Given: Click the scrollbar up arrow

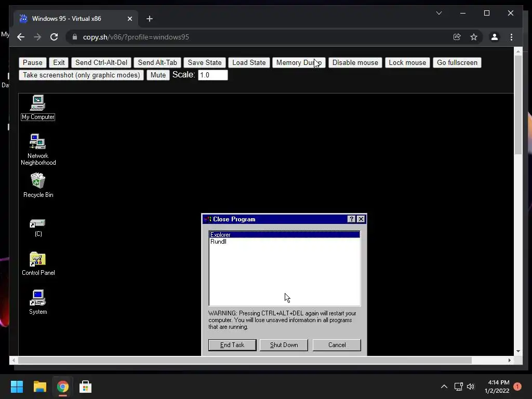Looking at the screenshot, I should [518, 51].
